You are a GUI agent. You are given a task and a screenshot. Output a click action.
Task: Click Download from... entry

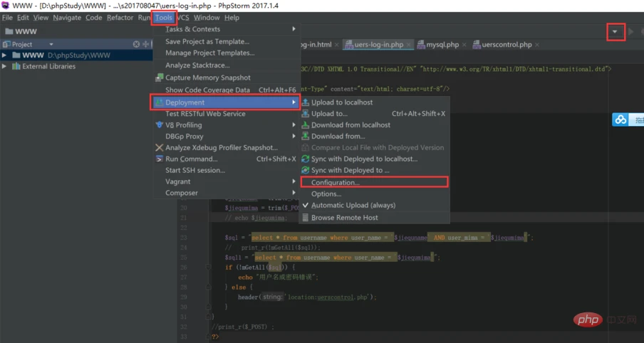pos(374,136)
